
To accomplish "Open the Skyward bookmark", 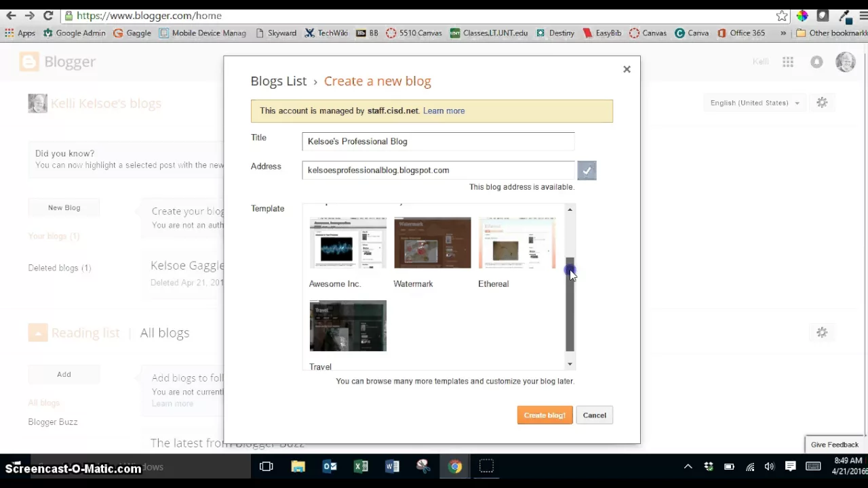I will coord(275,33).
